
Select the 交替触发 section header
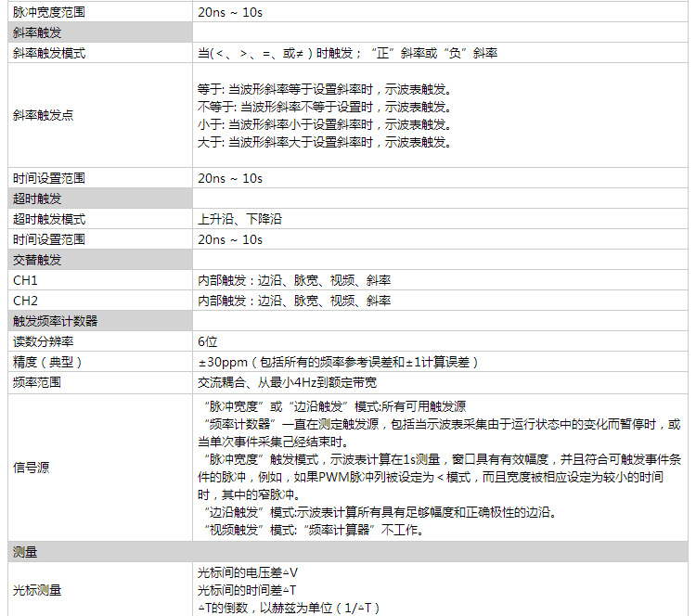click(37, 260)
